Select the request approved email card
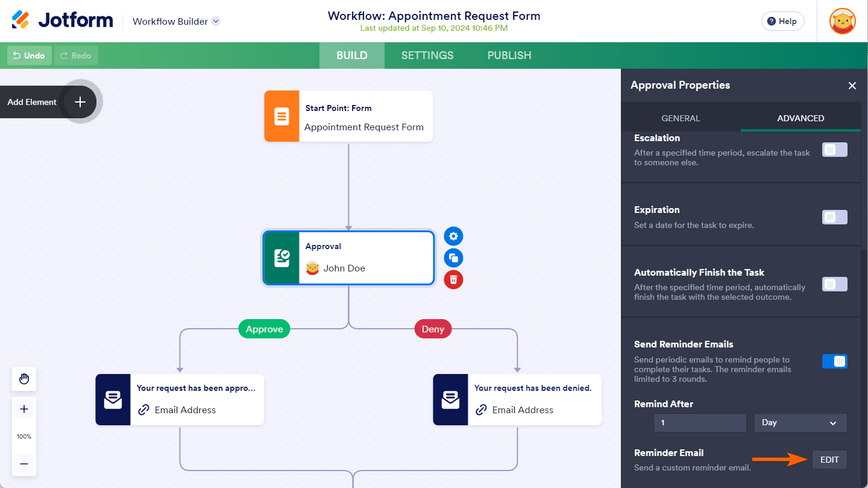Image resolution: width=868 pixels, height=488 pixels. 180,399
